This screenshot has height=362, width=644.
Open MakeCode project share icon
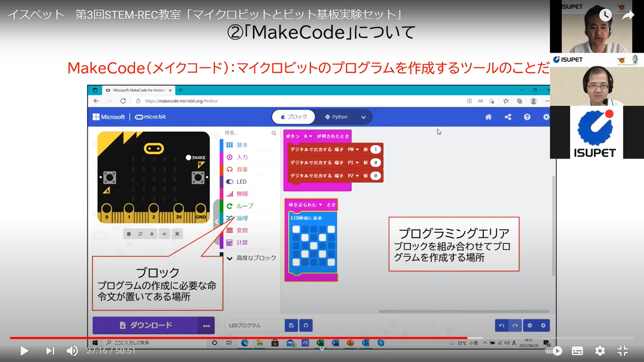click(508, 117)
